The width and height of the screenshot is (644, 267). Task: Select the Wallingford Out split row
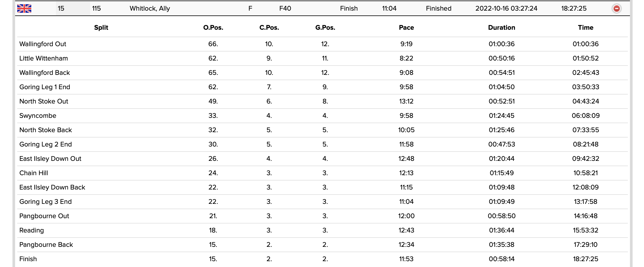[43, 44]
